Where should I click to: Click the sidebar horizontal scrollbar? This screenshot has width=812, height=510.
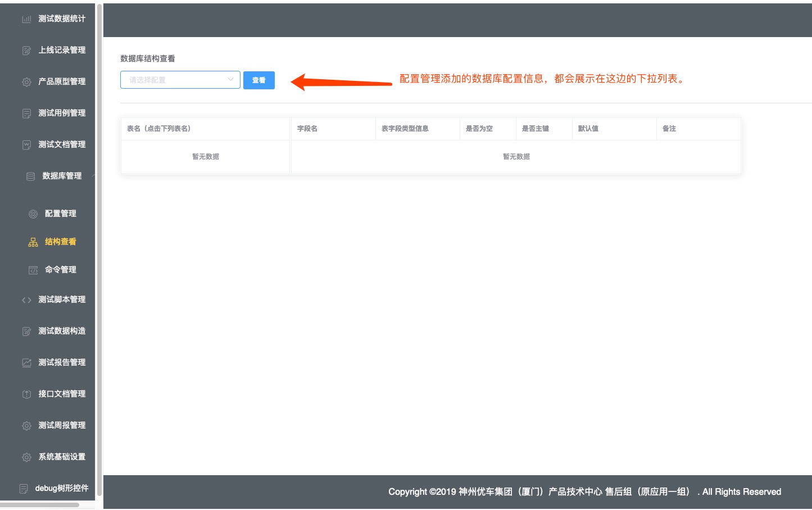coord(39,505)
